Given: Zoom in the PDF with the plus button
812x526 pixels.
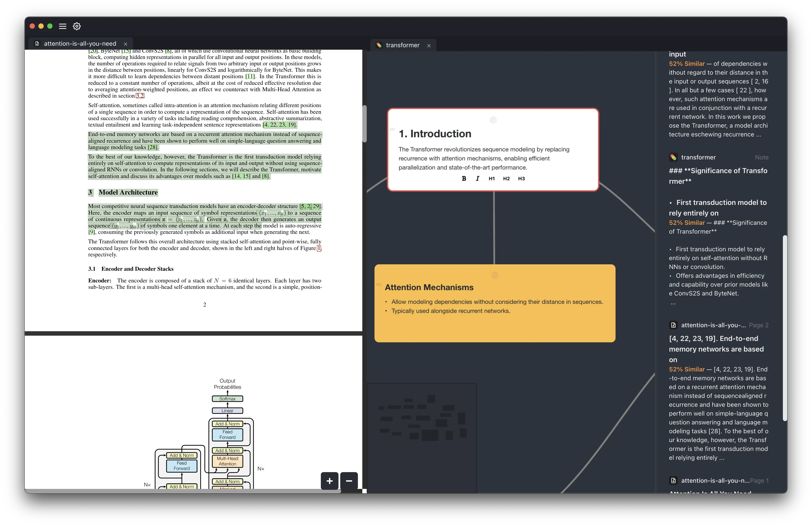Looking at the screenshot, I should [330, 481].
